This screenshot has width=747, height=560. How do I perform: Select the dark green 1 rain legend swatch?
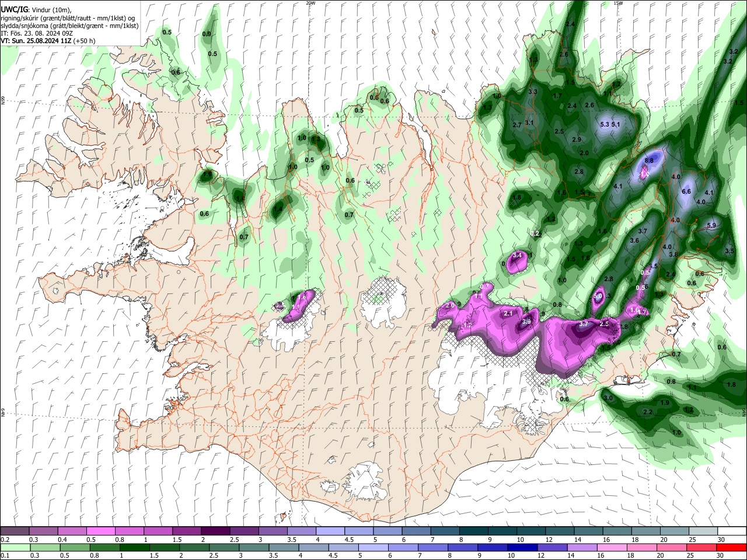(134, 547)
